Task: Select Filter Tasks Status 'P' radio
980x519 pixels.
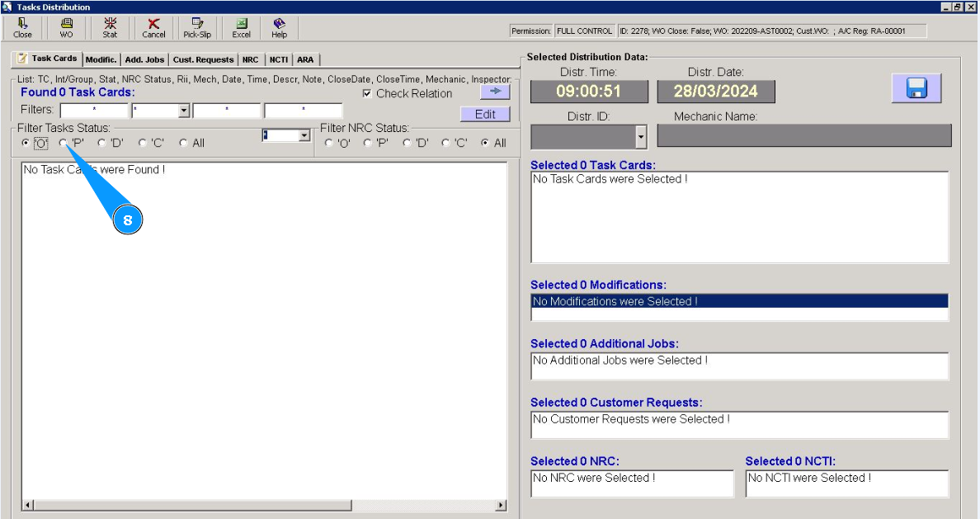Action: 63,144
